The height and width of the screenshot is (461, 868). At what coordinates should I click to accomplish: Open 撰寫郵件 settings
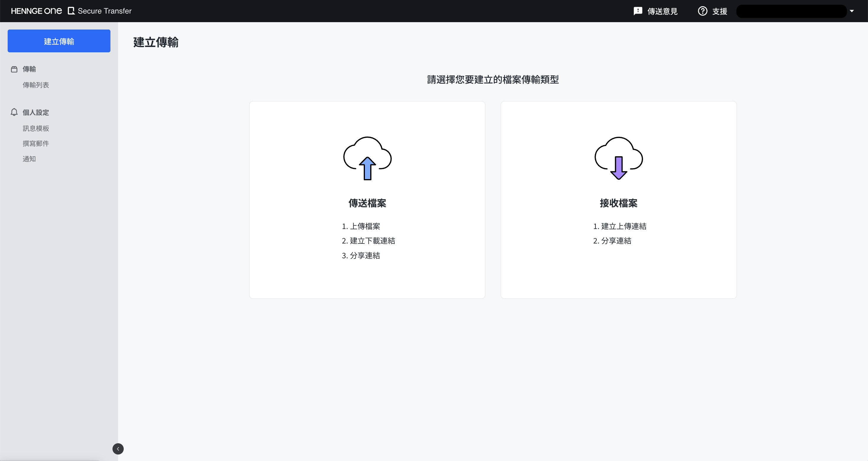[x=36, y=144]
